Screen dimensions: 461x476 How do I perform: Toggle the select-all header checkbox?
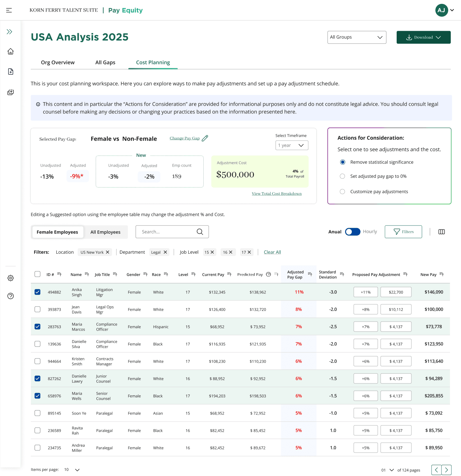click(x=37, y=274)
